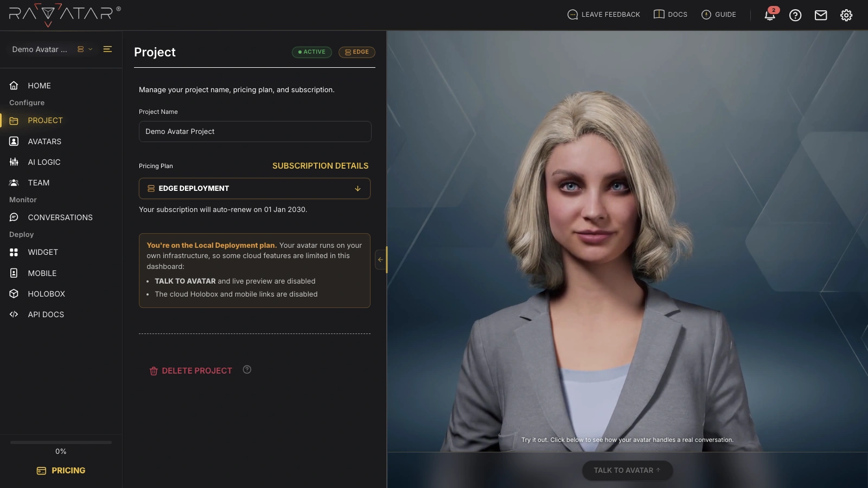Open the Demo Avatar project switcher
This screenshot has width=868, height=488.
(52, 49)
